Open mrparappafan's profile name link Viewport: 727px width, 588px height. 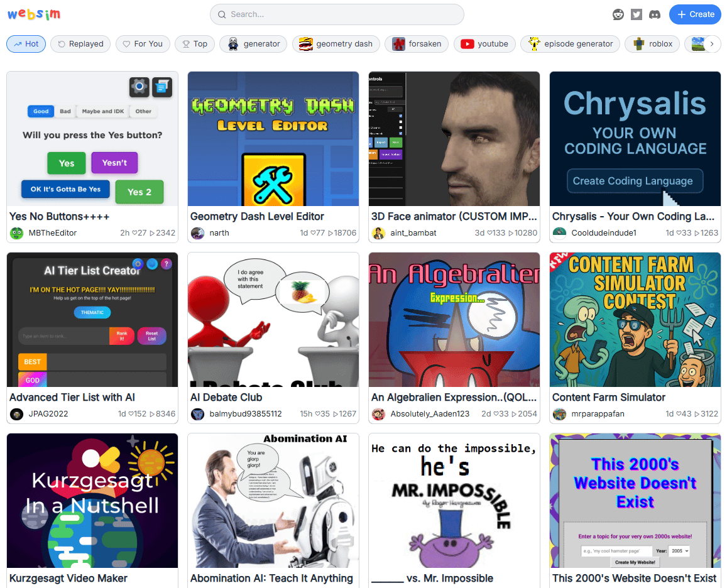point(598,413)
